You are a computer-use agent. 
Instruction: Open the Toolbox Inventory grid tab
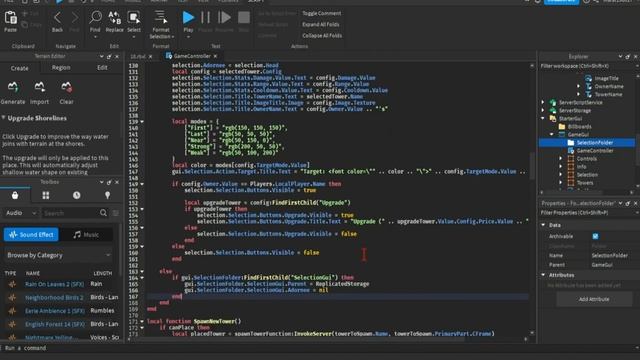46,196
